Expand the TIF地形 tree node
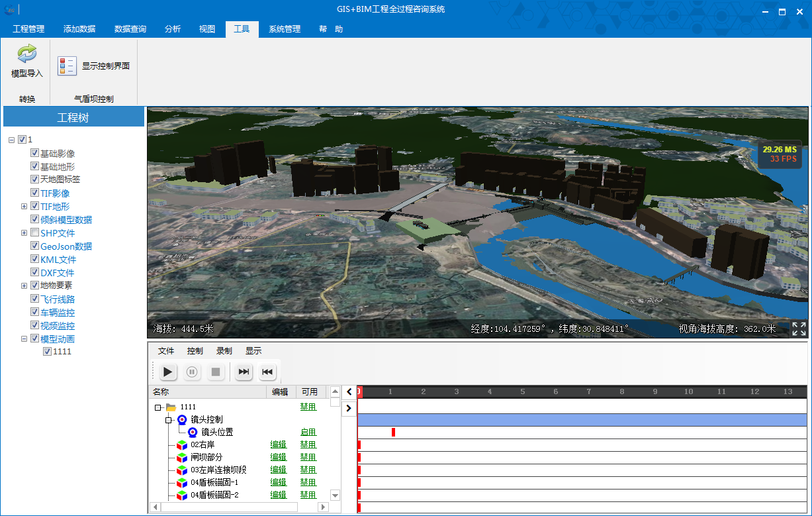Viewport: 812px width, 516px height. [x=24, y=207]
